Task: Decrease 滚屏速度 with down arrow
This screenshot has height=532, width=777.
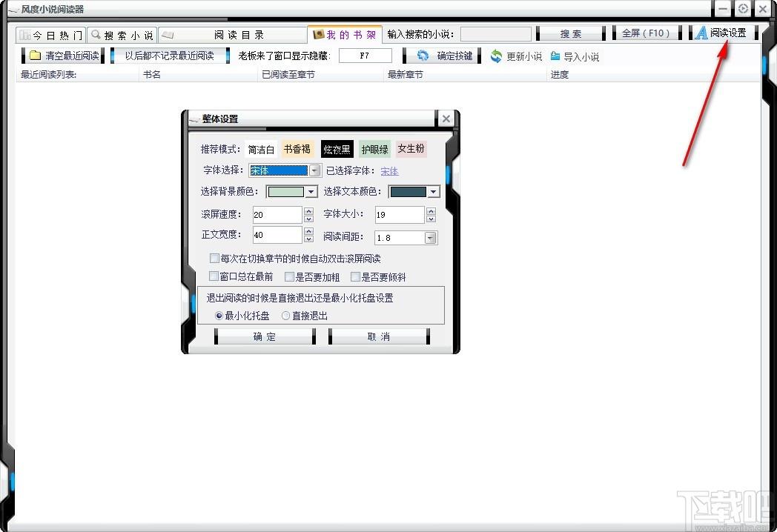Action: tap(308, 219)
